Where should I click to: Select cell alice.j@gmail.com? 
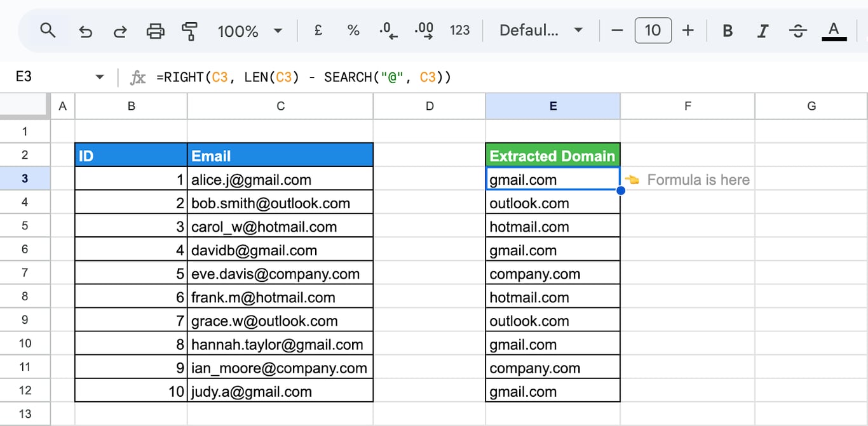280,179
